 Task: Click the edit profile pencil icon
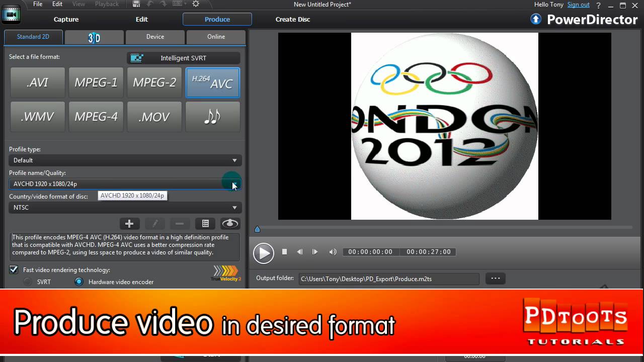155,224
